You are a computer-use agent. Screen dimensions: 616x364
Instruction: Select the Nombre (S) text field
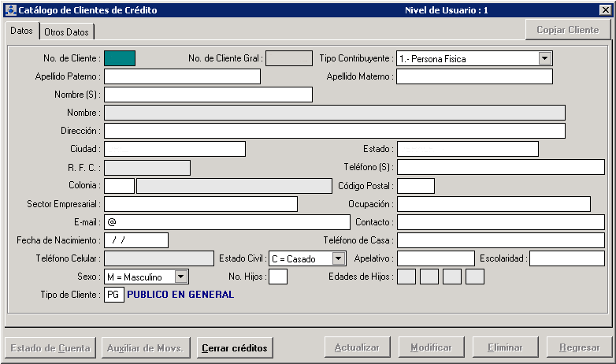(x=208, y=95)
